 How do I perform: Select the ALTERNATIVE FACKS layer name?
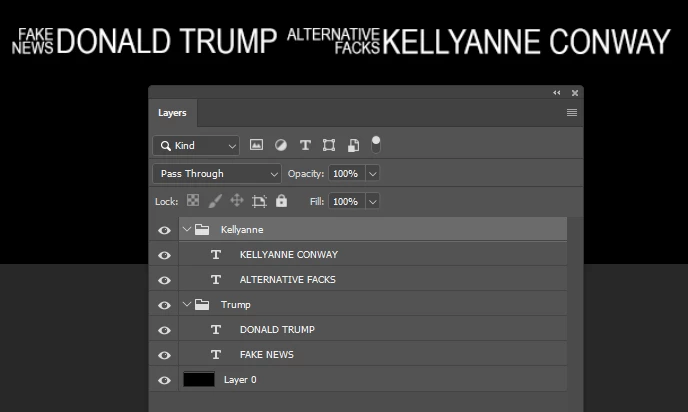click(x=287, y=279)
